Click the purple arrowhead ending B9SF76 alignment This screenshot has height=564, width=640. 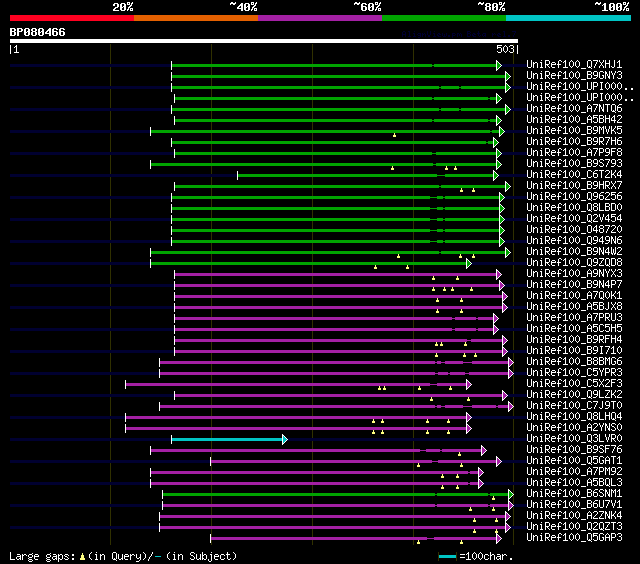tap(484, 451)
